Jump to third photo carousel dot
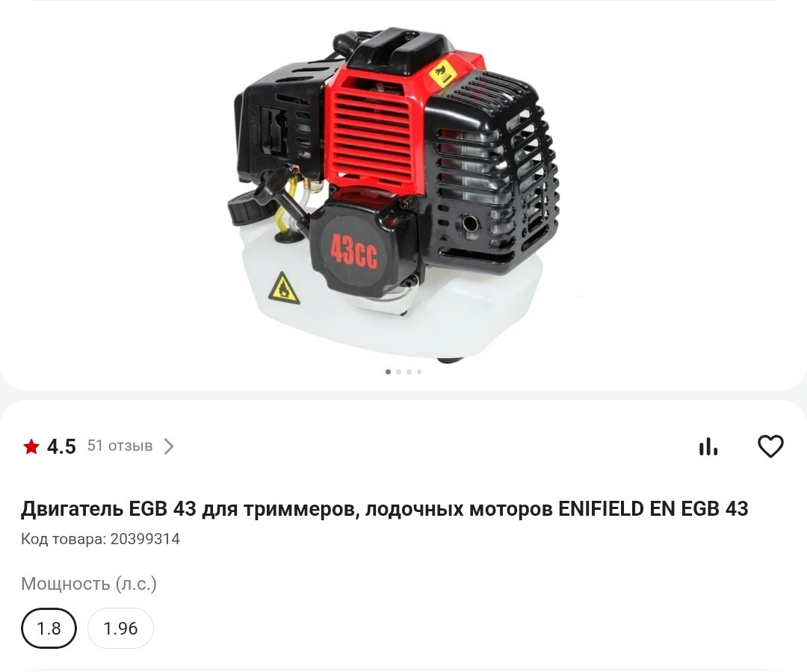Image resolution: width=807 pixels, height=672 pixels. (409, 372)
